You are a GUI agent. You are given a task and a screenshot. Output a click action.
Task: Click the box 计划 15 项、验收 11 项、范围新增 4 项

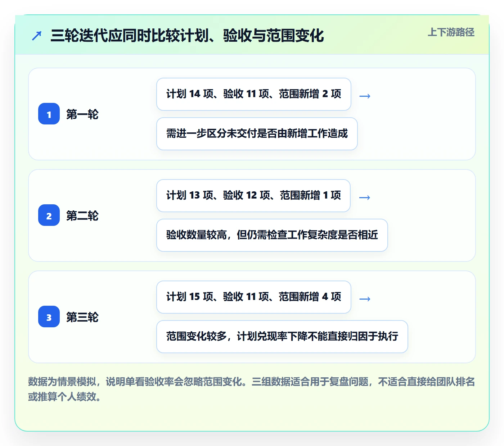pyautogui.click(x=254, y=297)
